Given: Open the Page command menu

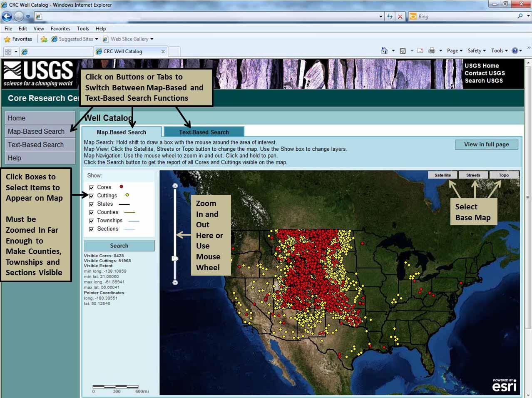Looking at the screenshot, I should tap(455, 51).
